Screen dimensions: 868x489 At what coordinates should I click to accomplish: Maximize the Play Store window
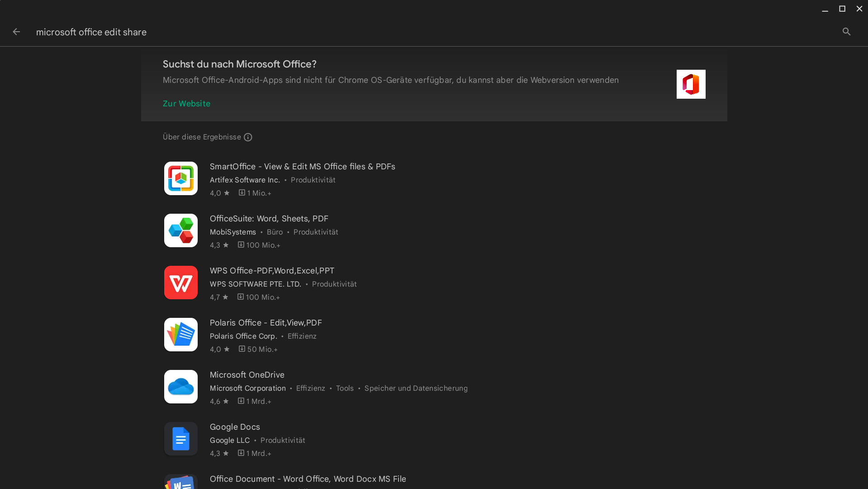coord(842,9)
